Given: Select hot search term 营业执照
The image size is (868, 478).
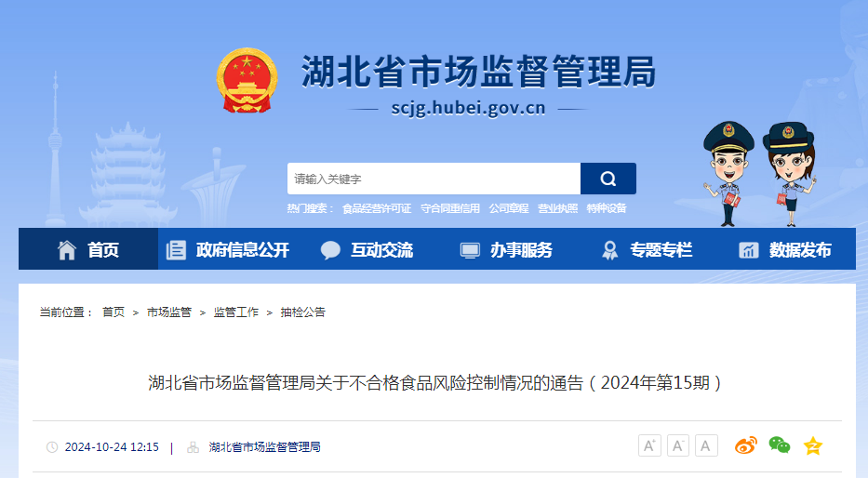Looking at the screenshot, I should coord(557,208).
